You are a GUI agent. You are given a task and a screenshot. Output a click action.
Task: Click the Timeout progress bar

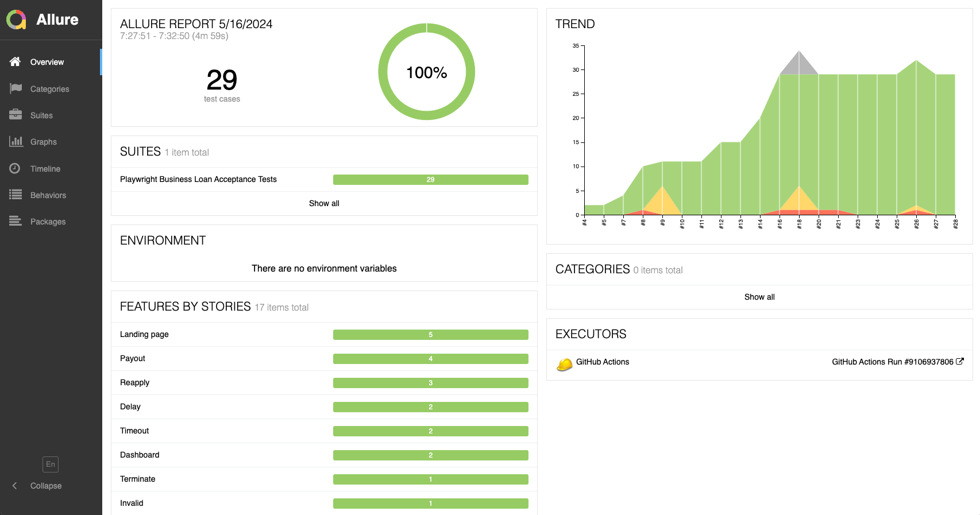431,431
